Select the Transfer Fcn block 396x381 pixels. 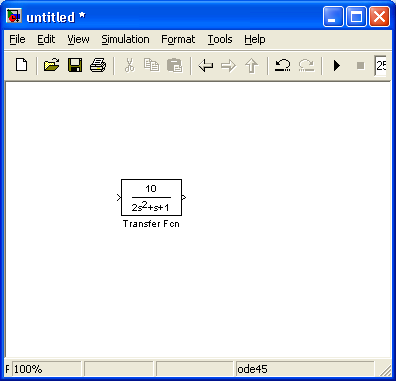[151, 197]
